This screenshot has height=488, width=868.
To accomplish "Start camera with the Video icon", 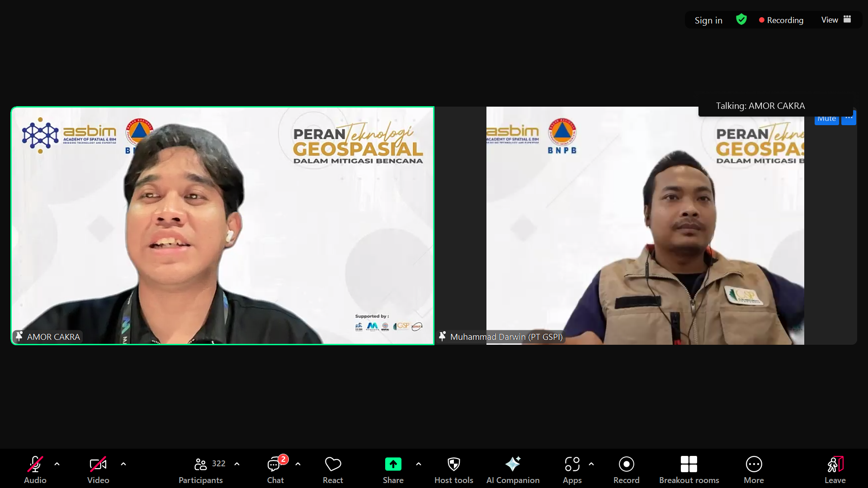I will (x=98, y=465).
